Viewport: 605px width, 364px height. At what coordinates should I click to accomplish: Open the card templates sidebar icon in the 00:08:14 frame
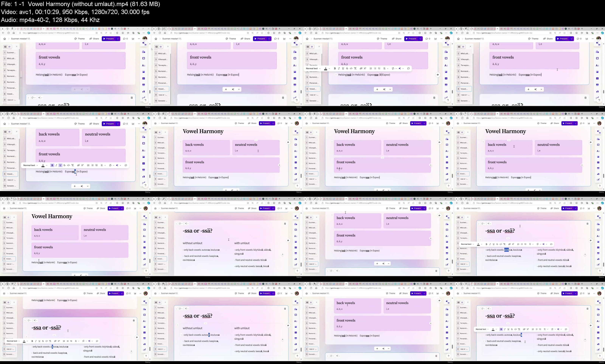pyautogui.click(x=598, y=309)
